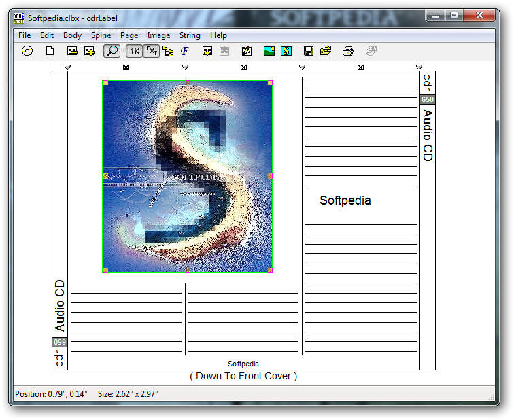
Task: Open the Edit menu
Action: (47, 35)
